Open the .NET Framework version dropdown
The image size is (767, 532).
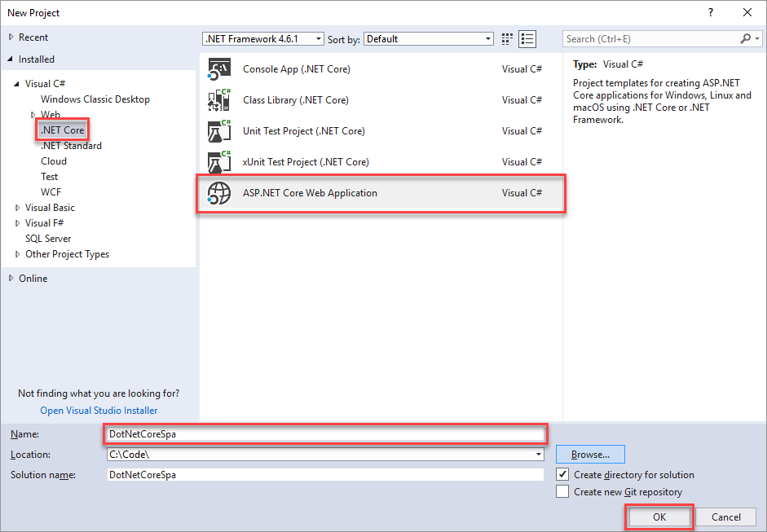318,39
